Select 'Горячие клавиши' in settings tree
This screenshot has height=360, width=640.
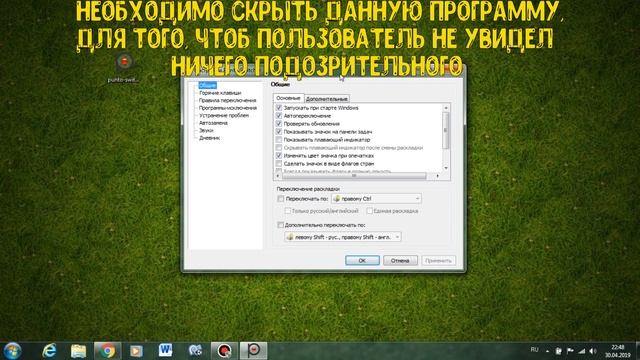coord(220,93)
